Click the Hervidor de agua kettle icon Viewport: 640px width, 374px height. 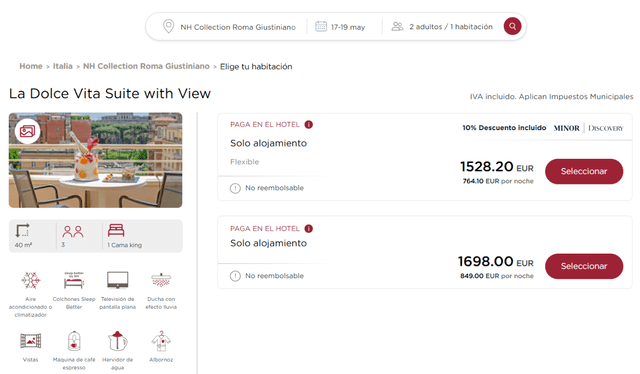(118, 341)
